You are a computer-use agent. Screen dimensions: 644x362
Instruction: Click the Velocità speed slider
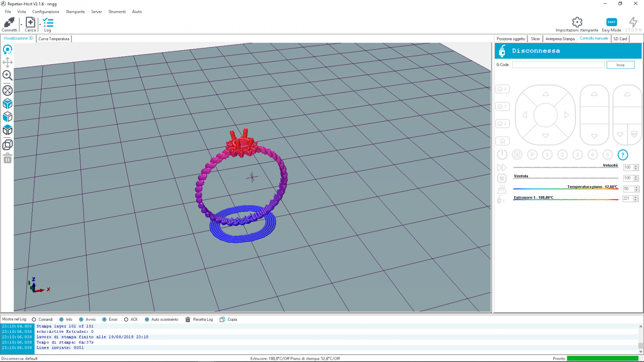(x=565, y=168)
